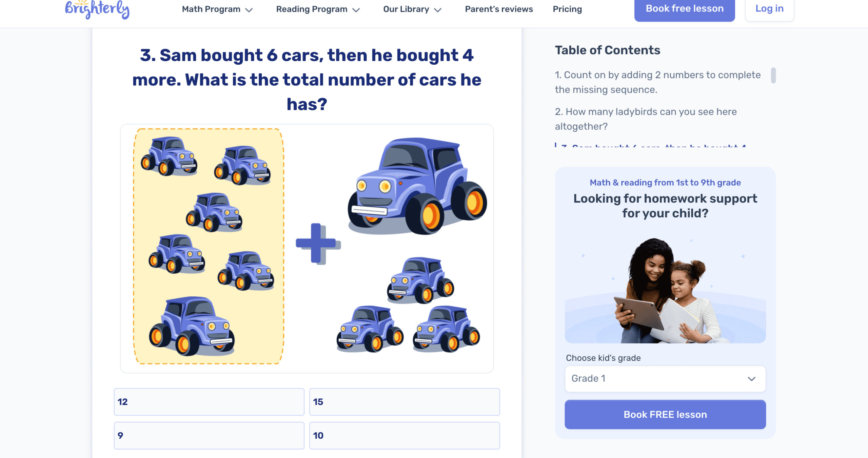
Task: Open Parent's reviews page
Action: (499, 9)
